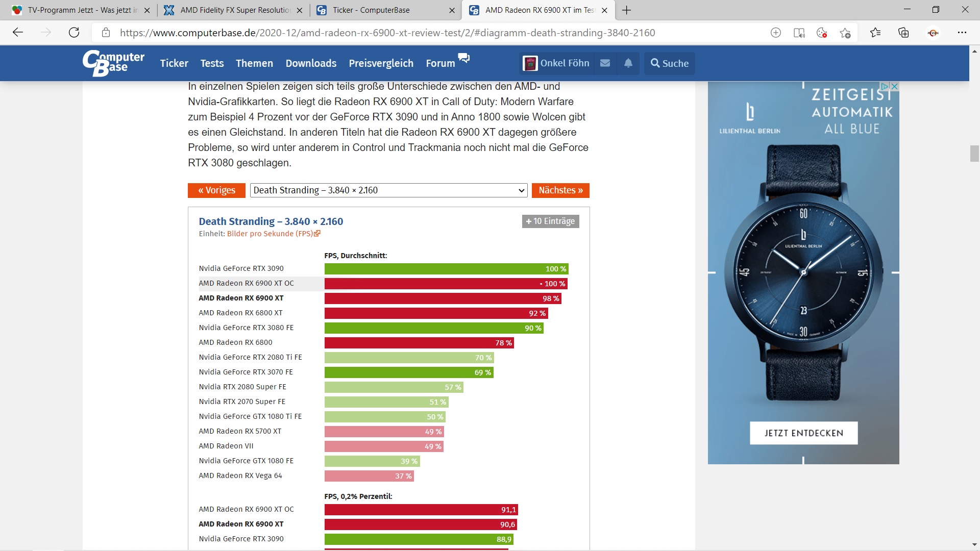Open the mail envelope icon in header
The height and width of the screenshot is (551, 980).
605,63
